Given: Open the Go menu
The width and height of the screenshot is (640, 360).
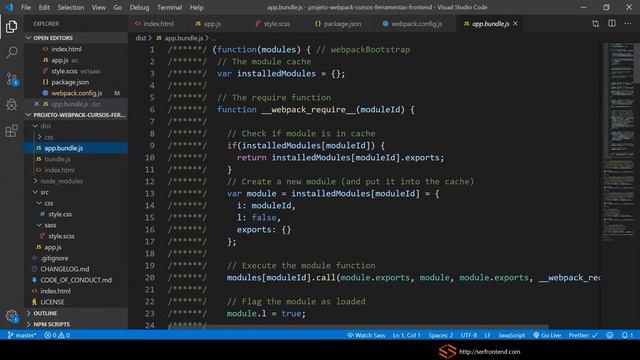Looking at the screenshot, I should click(x=118, y=7).
